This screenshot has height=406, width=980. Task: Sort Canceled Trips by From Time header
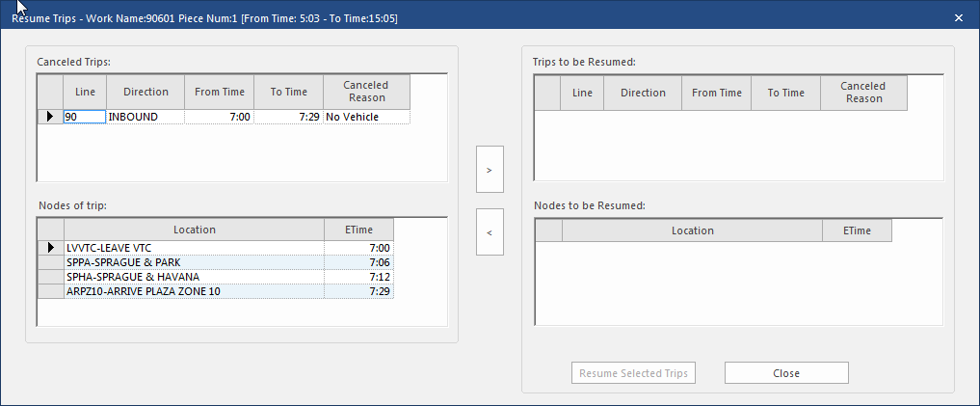click(x=220, y=93)
